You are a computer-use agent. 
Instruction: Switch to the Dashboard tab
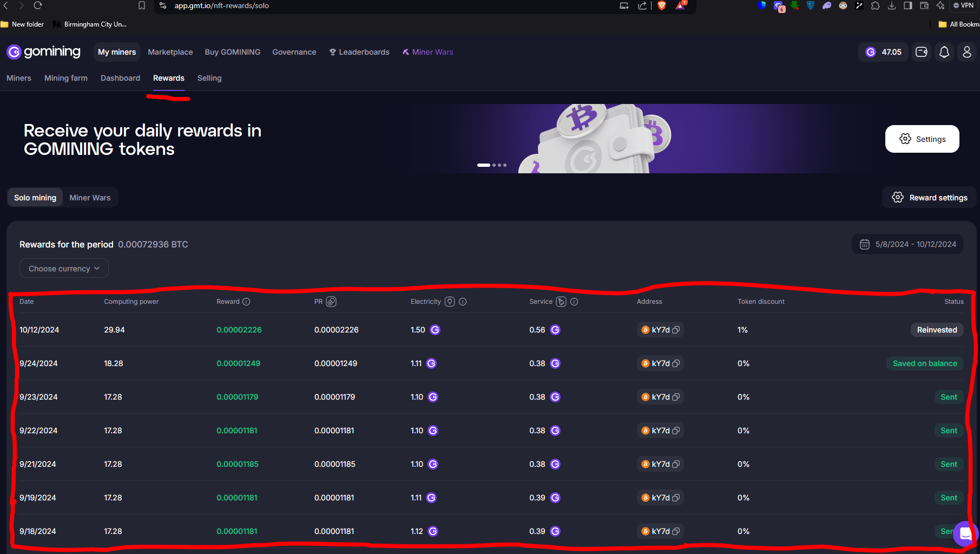coord(120,78)
